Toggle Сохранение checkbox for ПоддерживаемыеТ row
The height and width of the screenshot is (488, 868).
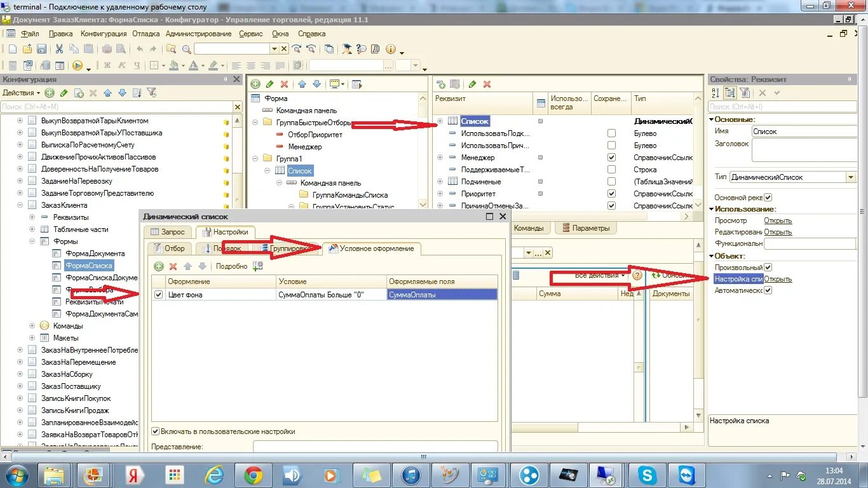click(x=611, y=170)
